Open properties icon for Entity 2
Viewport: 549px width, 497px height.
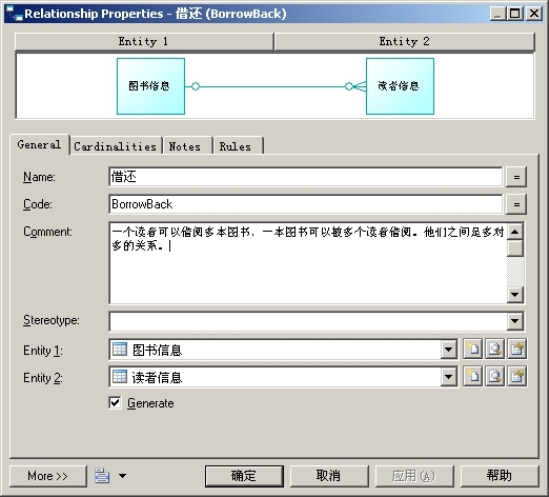[x=517, y=377]
